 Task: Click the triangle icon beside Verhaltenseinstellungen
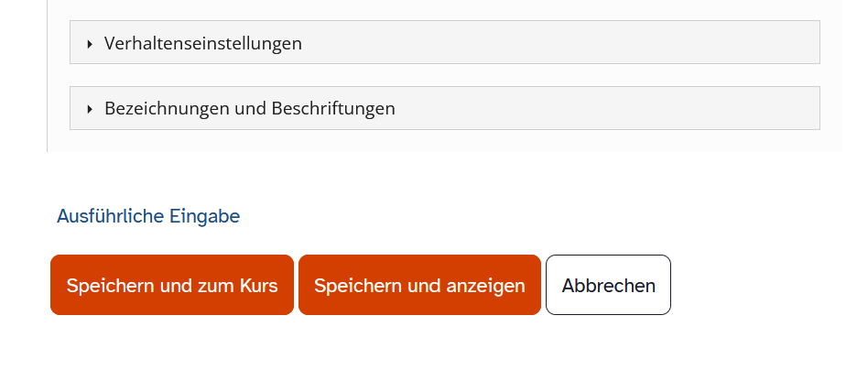pyautogui.click(x=90, y=43)
